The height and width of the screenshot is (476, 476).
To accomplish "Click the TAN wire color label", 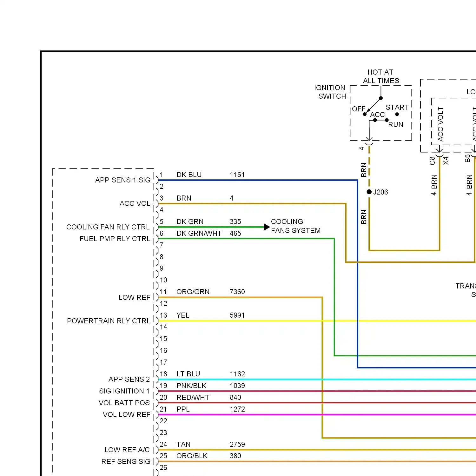I will click(183, 444).
